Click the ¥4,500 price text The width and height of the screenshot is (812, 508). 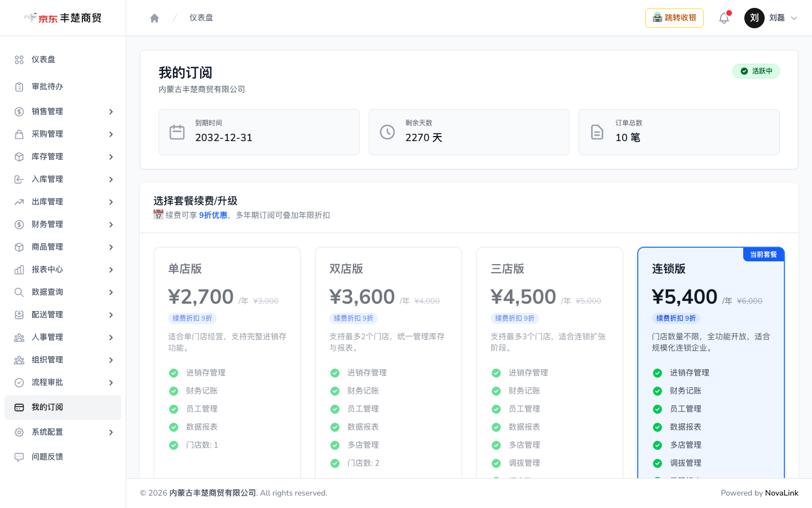click(x=523, y=297)
